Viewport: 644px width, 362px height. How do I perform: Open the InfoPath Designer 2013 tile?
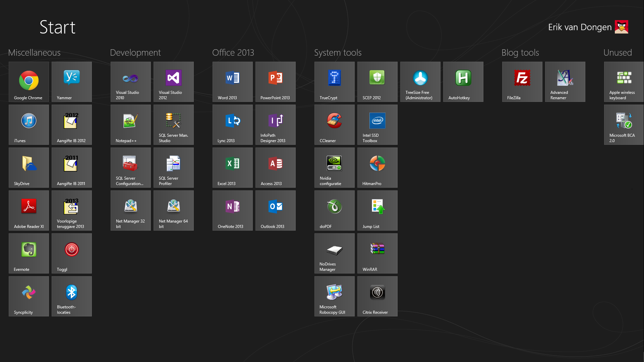coord(276,125)
